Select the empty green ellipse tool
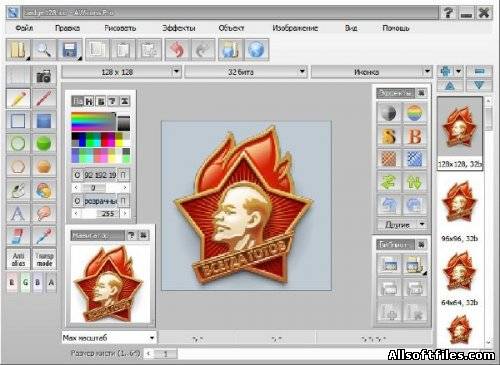This screenshot has width=500, height=365. tap(18, 144)
